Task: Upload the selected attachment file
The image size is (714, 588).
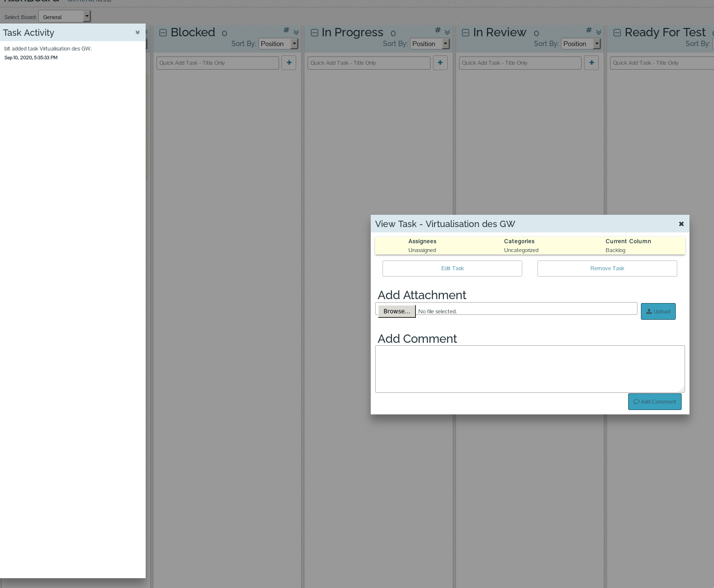Action: tap(658, 311)
